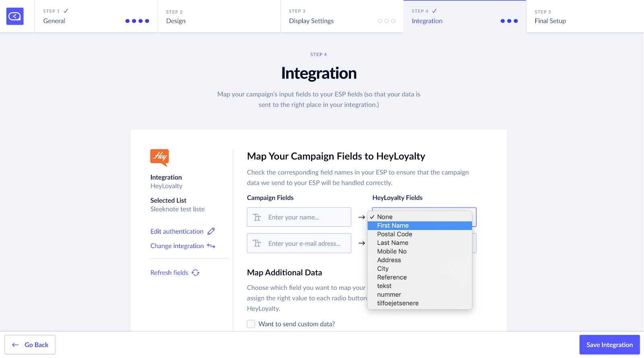
Task: Click the Sleeknote logo icon
Action: pos(15,16)
